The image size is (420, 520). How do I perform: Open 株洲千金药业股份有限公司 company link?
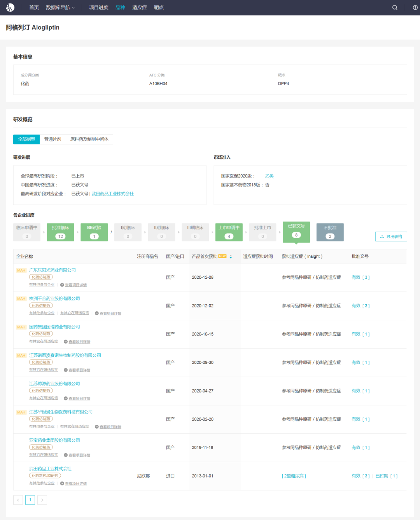tap(54, 298)
